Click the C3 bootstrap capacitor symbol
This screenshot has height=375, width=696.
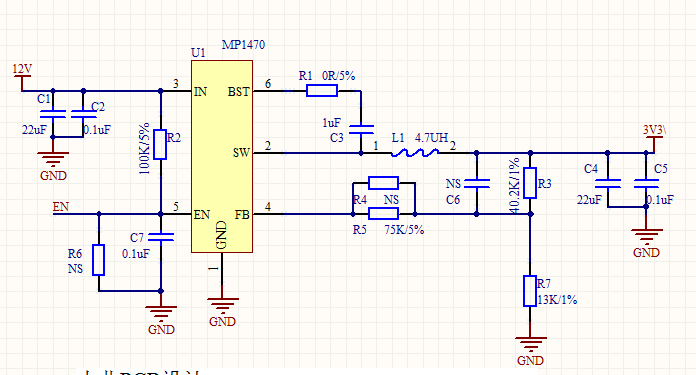[x=361, y=130]
